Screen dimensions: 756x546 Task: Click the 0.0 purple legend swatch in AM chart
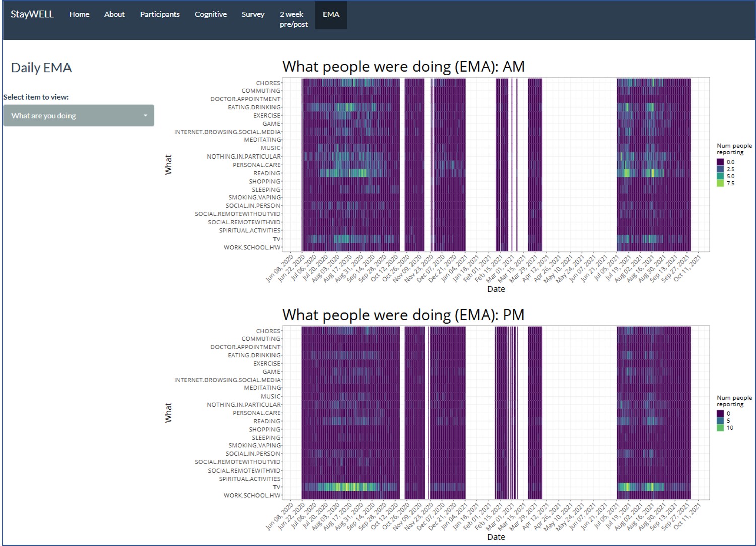pos(720,162)
